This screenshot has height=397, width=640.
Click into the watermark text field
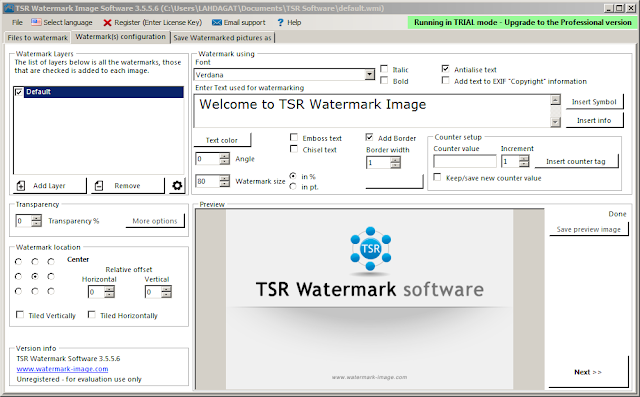pos(372,111)
